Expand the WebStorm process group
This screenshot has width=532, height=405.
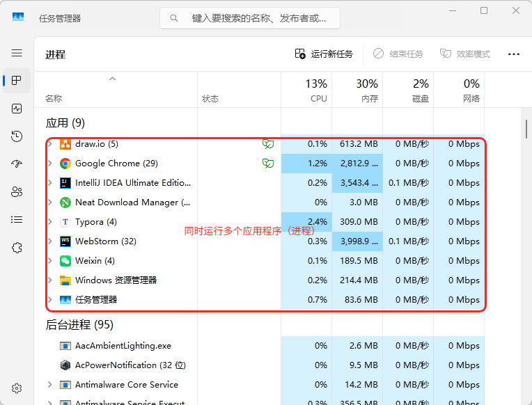49,241
